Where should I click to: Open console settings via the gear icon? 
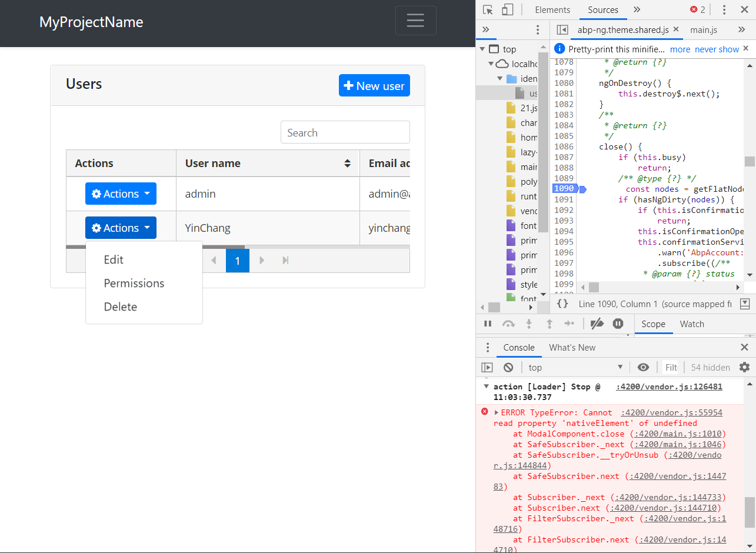745,367
